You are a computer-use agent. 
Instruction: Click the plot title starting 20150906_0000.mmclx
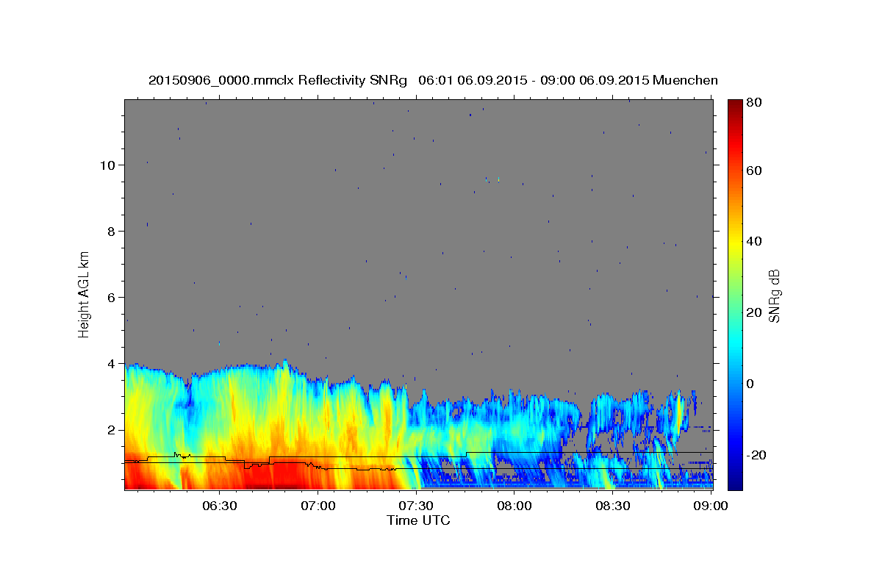coord(433,80)
